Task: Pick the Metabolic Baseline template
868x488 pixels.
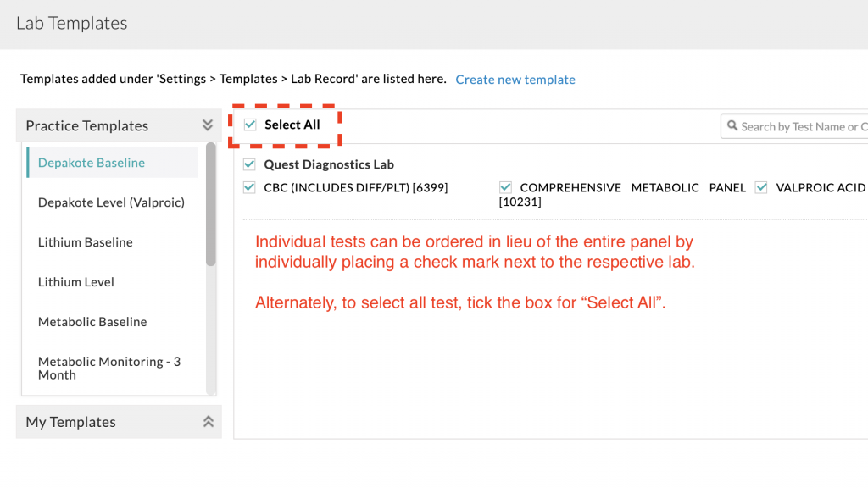Action: click(x=92, y=322)
